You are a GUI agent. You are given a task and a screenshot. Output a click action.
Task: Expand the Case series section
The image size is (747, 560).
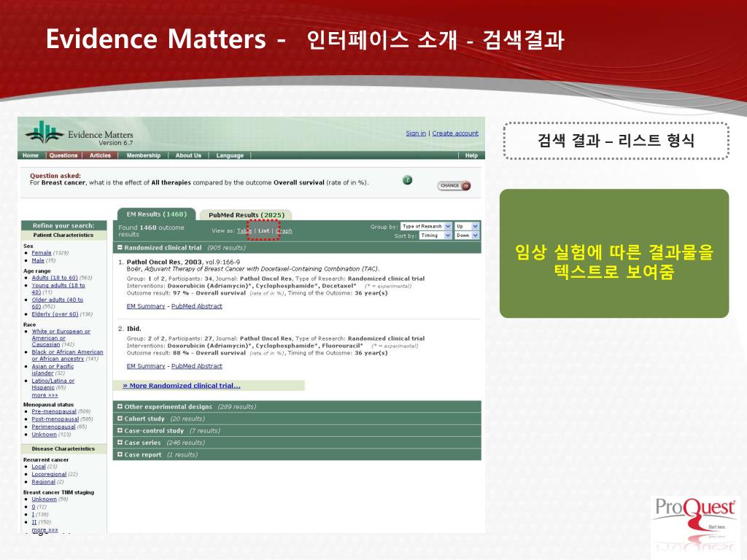(120, 443)
